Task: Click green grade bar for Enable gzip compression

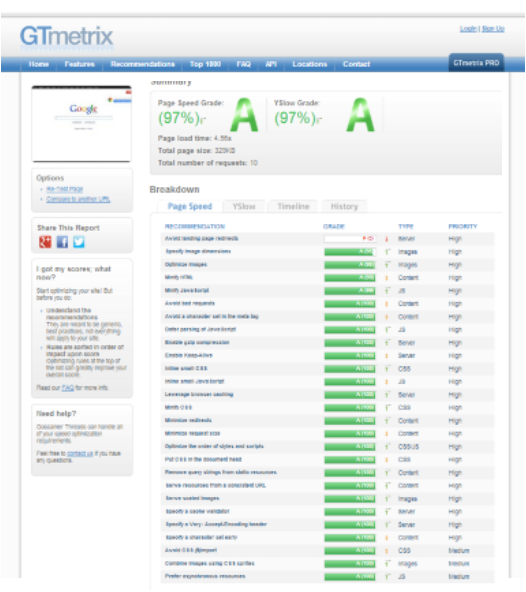Action: (350, 343)
